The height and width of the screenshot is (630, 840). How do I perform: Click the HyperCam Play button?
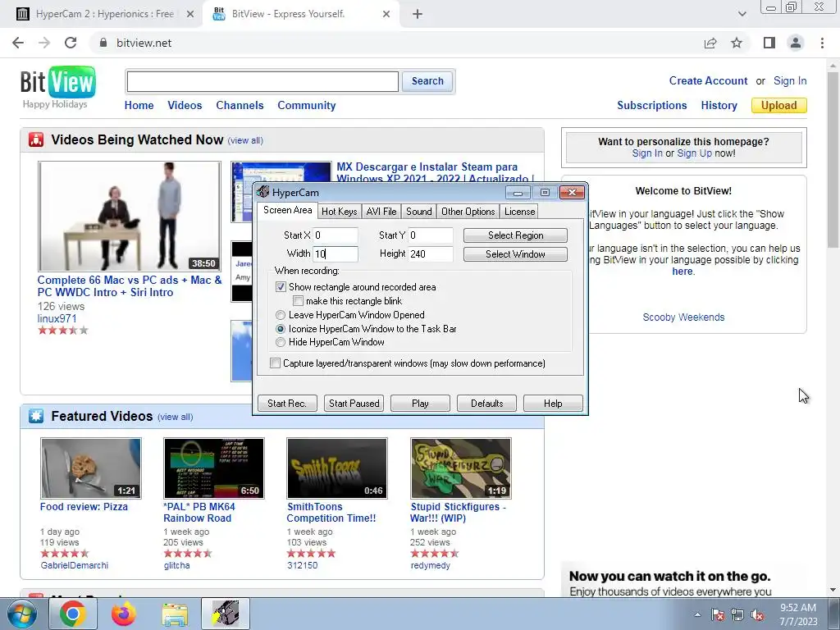pyautogui.click(x=420, y=404)
